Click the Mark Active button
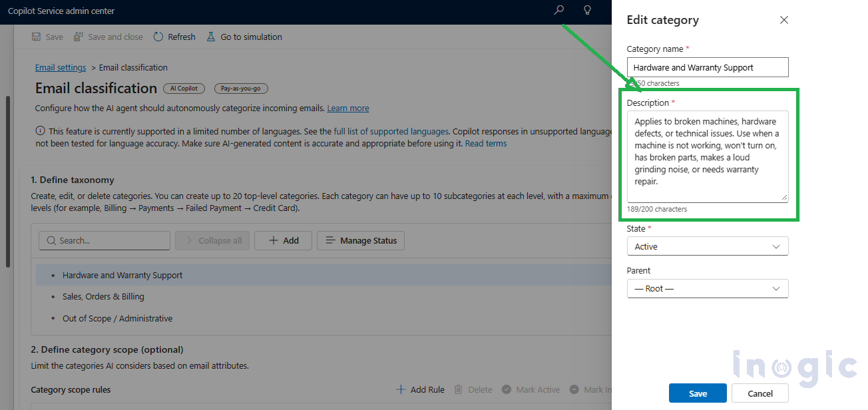The height and width of the screenshot is (410, 868). (x=531, y=389)
